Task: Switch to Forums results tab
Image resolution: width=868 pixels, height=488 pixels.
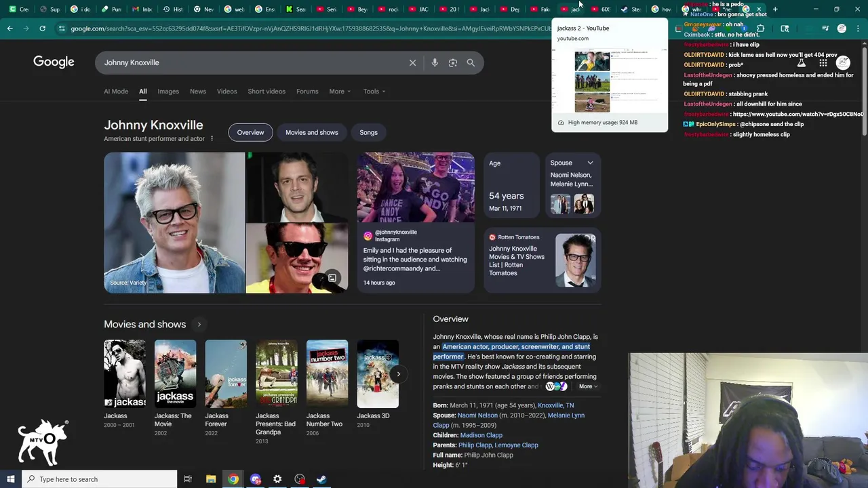Action: (x=307, y=91)
